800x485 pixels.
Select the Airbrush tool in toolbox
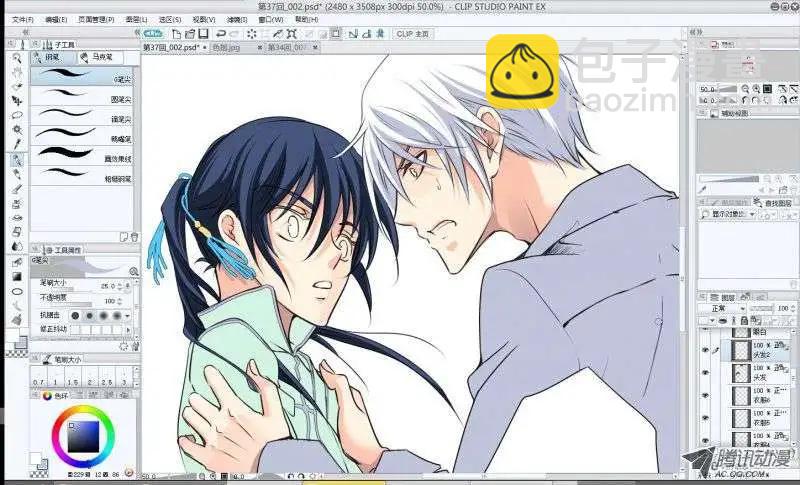17,203
